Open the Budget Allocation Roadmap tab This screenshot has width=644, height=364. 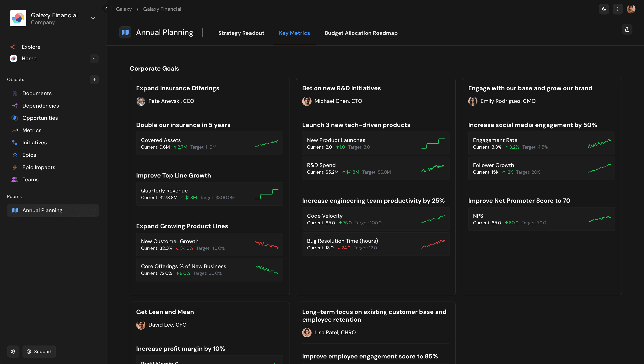click(361, 33)
